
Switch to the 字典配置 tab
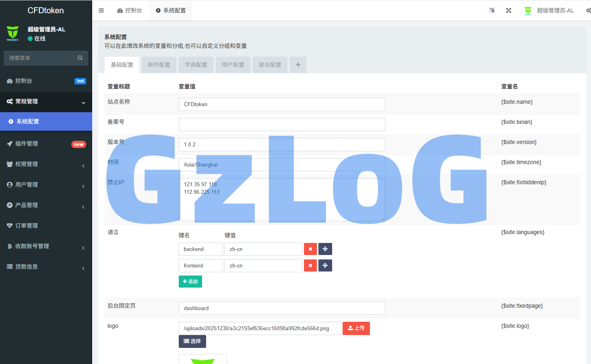(196, 65)
